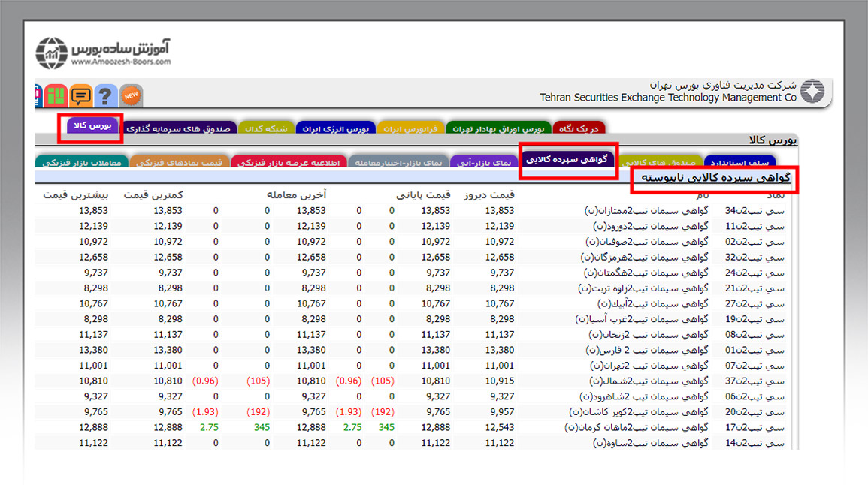Screen dimensions: 868x485
Task: Go to بورس انرژی ایران tab
Action: (x=336, y=128)
